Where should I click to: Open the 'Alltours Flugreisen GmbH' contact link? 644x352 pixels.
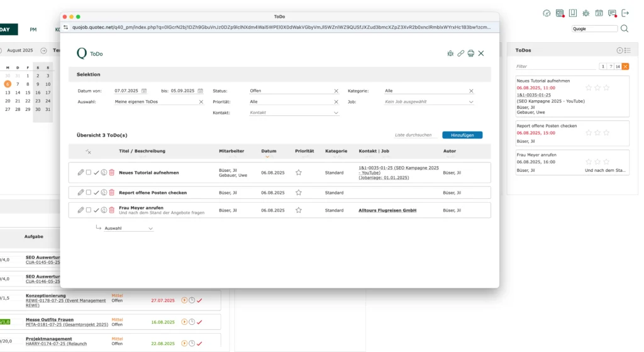(387, 210)
